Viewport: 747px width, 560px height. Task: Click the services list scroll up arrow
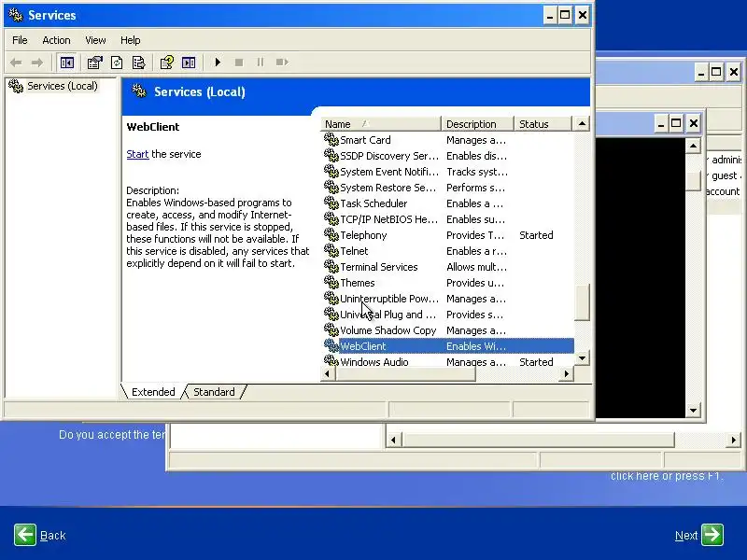582,124
